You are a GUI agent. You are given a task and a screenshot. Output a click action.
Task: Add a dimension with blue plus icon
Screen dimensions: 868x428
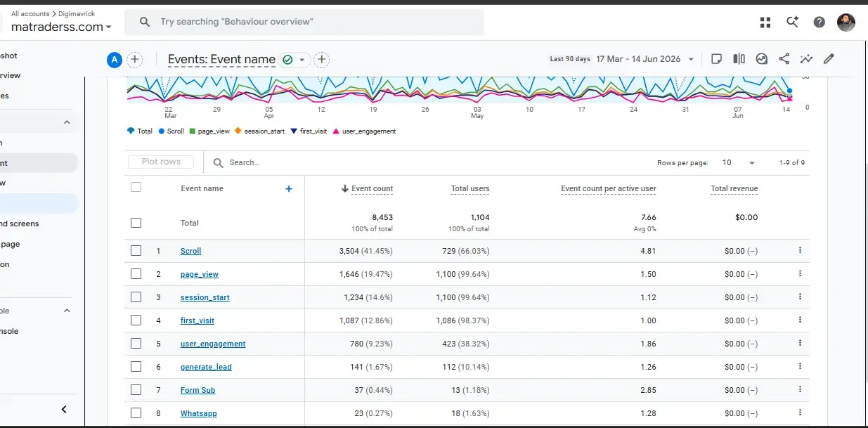pos(289,188)
